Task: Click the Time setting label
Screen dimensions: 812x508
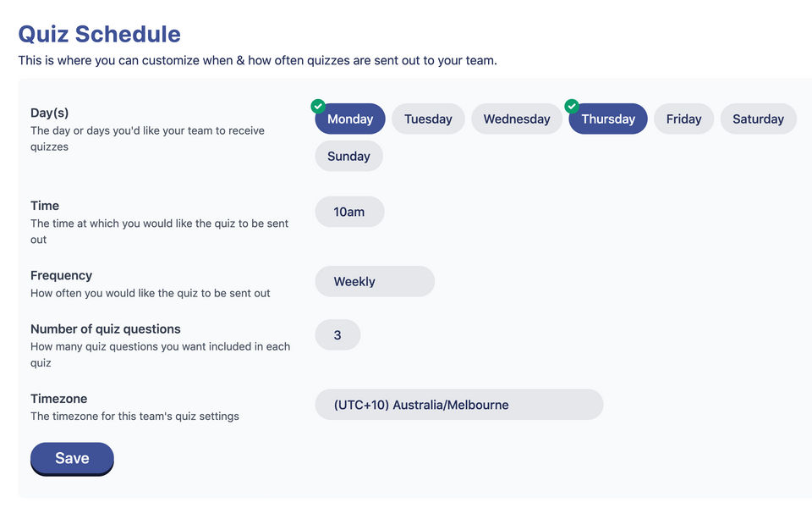Action: [45, 206]
